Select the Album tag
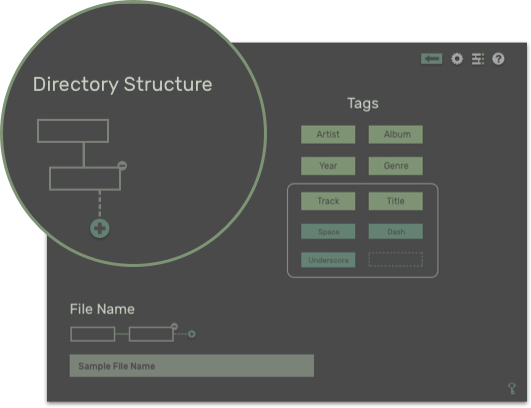The image size is (531, 408). [396, 134]
